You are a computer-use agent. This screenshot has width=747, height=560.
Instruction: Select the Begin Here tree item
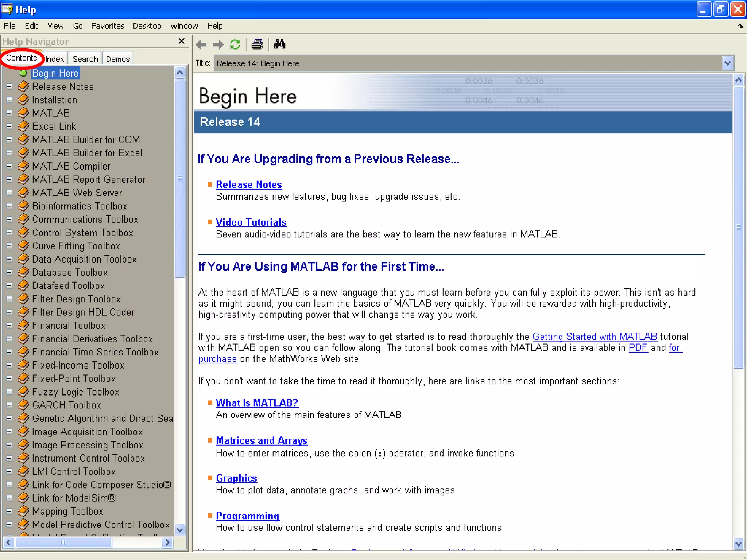tap(55, 73)
